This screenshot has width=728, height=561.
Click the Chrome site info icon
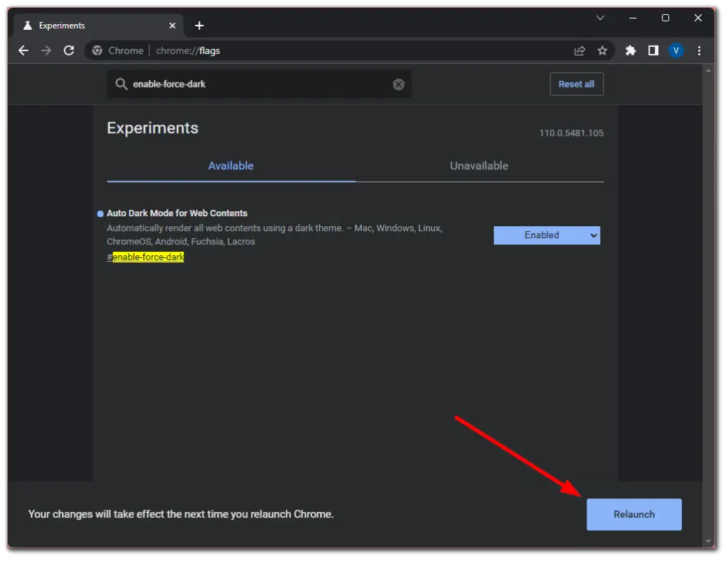pos(97,50)
